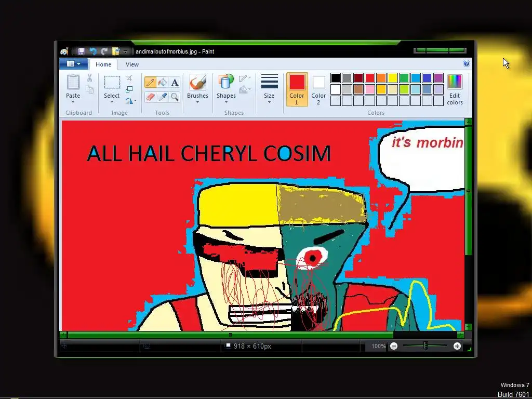Expand the Size dropdown arrow

pos(270,102)
